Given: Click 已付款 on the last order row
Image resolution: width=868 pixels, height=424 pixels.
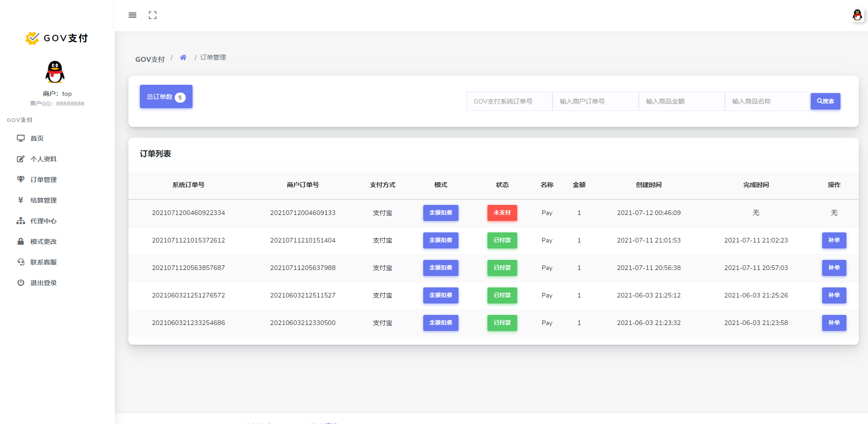Looking at the screenshot, I should pos(502,323).
